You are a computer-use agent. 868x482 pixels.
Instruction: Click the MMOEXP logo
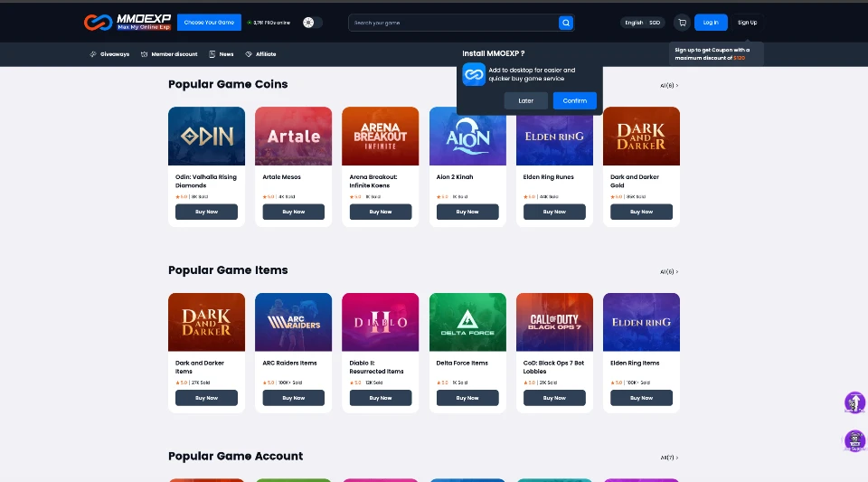click(x=127, y=22)
